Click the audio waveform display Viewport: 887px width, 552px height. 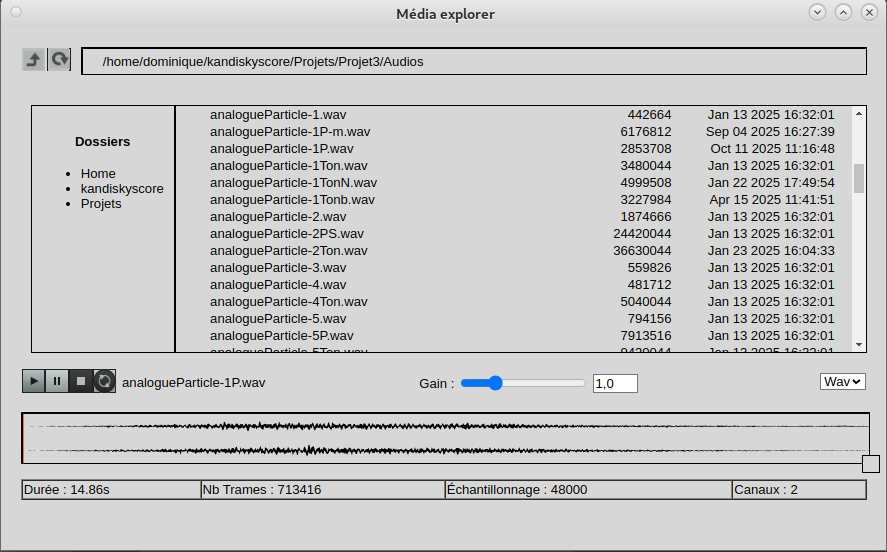coord(445,438)
